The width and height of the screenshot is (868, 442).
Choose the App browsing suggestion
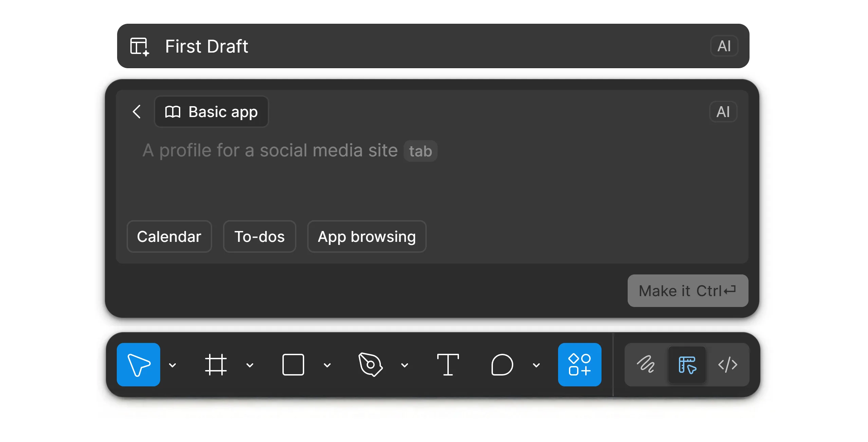367,236
